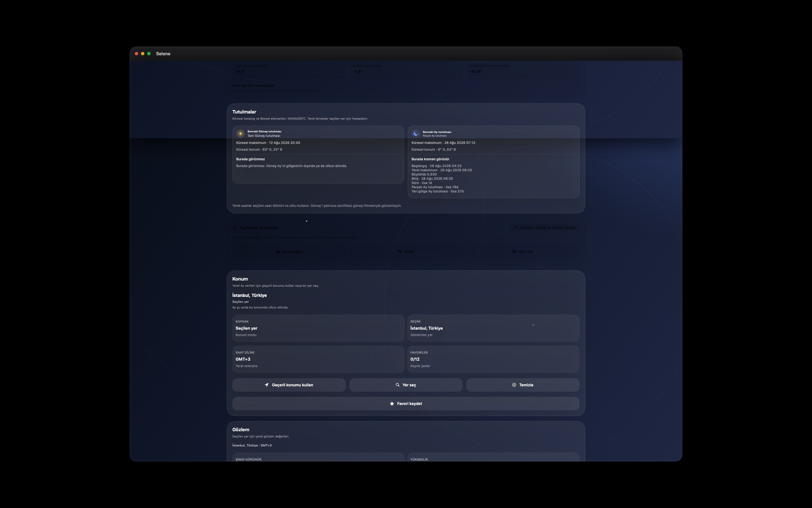Click the text 'Büyüklük 0,930'
Viewport: 812px width, 508px height.
(424, 174)
